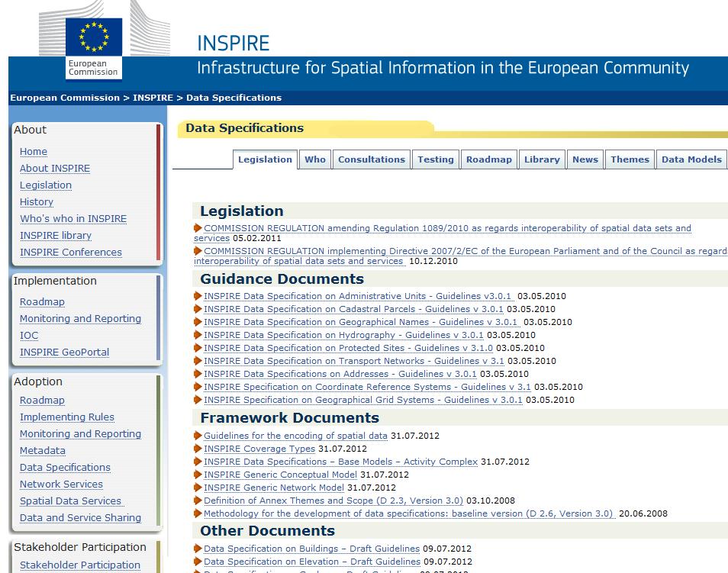Open Transport Networks Guidelines v 3.1
The image size is (728, 573).
click(x=354, y=361)
